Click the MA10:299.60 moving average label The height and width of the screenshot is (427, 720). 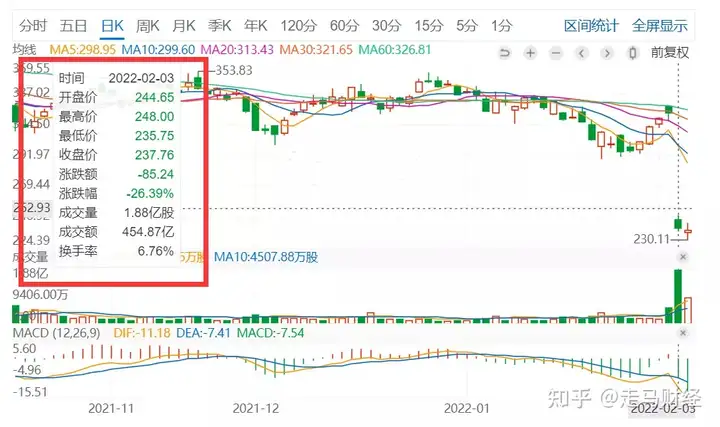coord(158,50)
